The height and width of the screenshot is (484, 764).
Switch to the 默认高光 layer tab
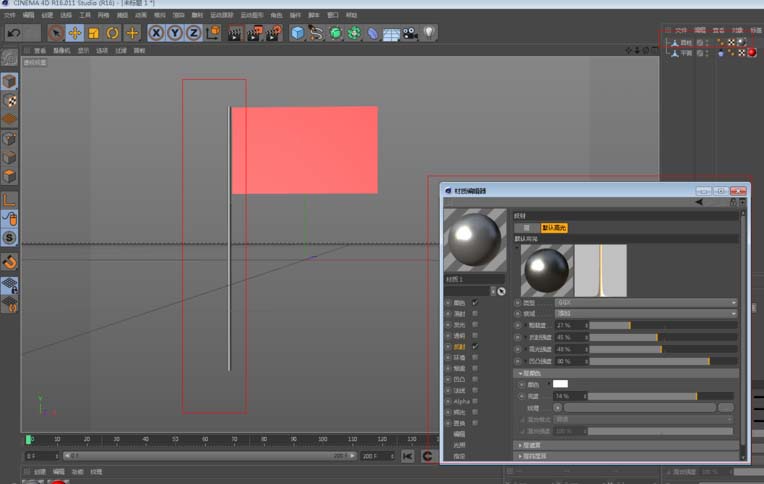pos(554,228)
